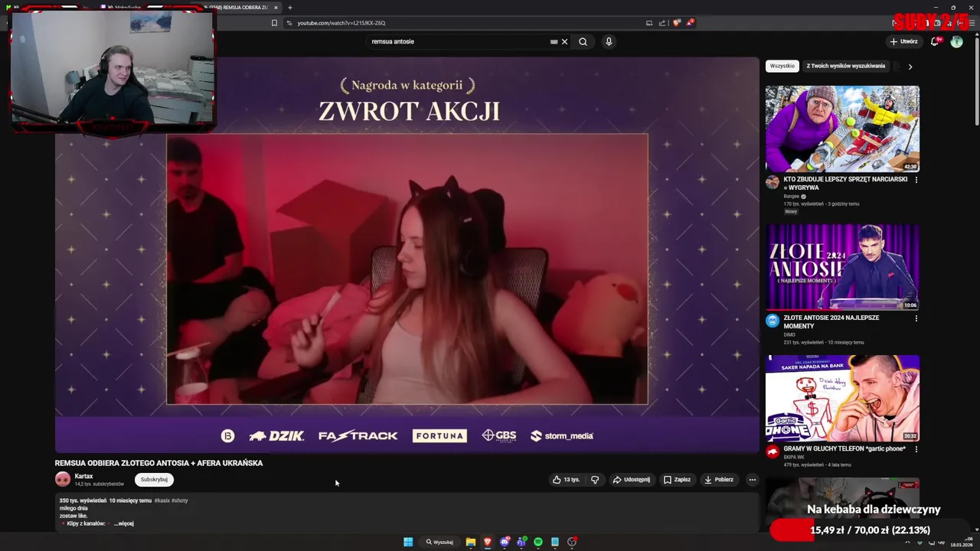Click the browser address bar URL
This screenshot has width=980, height=551.
click(x=341, y=23)
